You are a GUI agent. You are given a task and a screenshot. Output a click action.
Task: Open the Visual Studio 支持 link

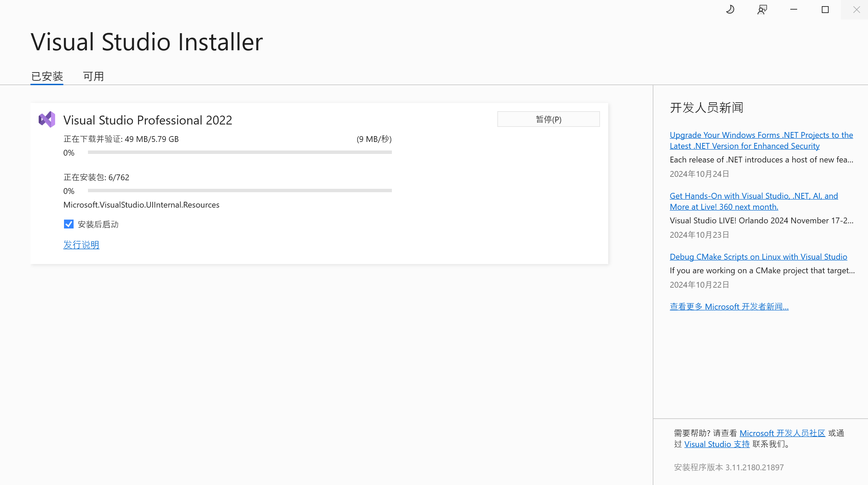coord(717,444)
